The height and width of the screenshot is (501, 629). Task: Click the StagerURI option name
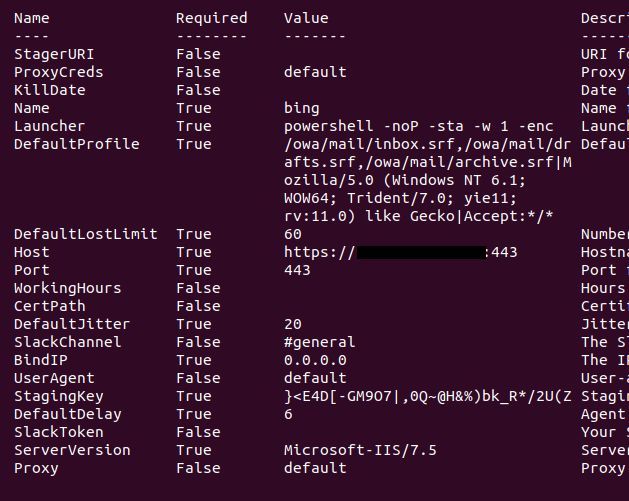point(54,54)
